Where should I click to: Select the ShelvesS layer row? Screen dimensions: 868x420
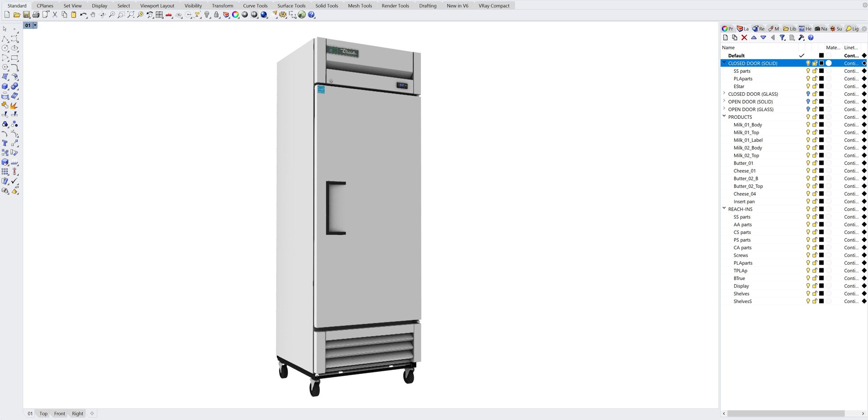tap(793, 301)
